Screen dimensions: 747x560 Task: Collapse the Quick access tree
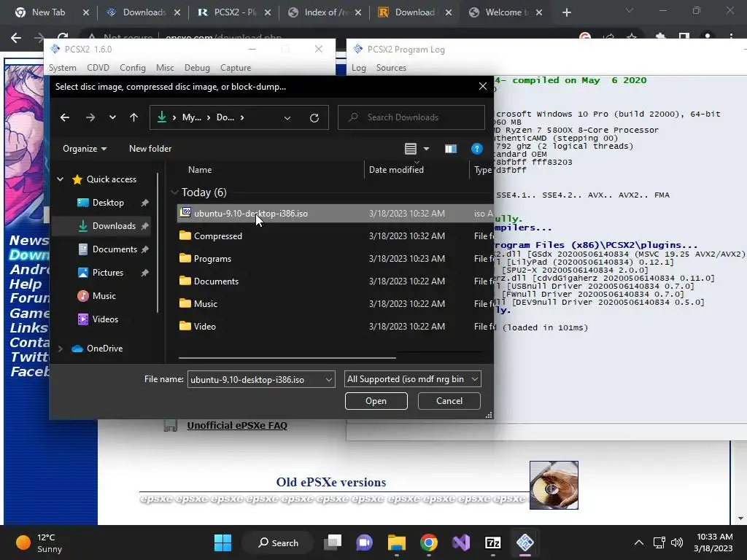tap(60, 179)
